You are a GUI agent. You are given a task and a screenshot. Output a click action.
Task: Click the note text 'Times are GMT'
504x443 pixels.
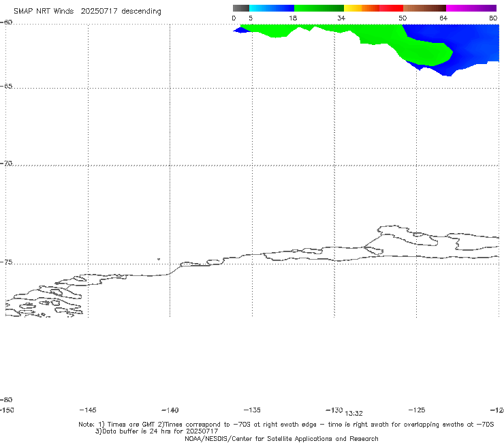tap(131, 425)
